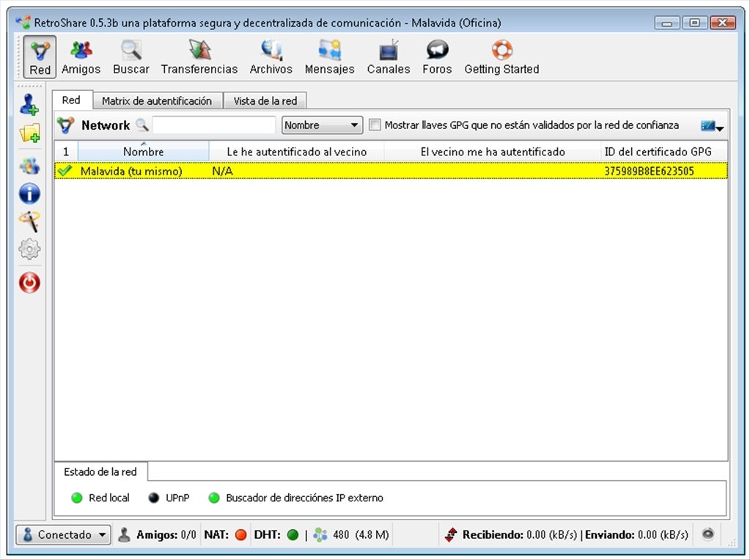Click the GPG ID 375989B8EE623505

coord(649,171)
